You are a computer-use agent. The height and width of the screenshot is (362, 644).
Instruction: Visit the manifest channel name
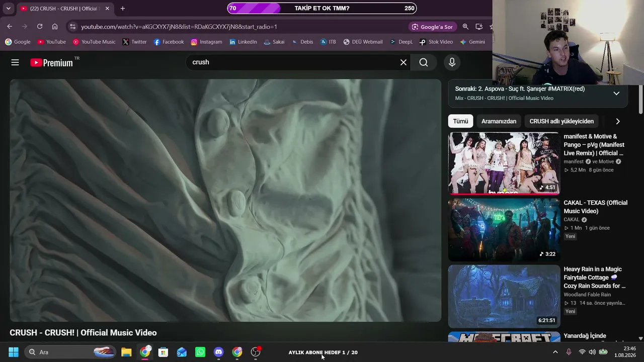pyautogui.click(x=574, y=162)
